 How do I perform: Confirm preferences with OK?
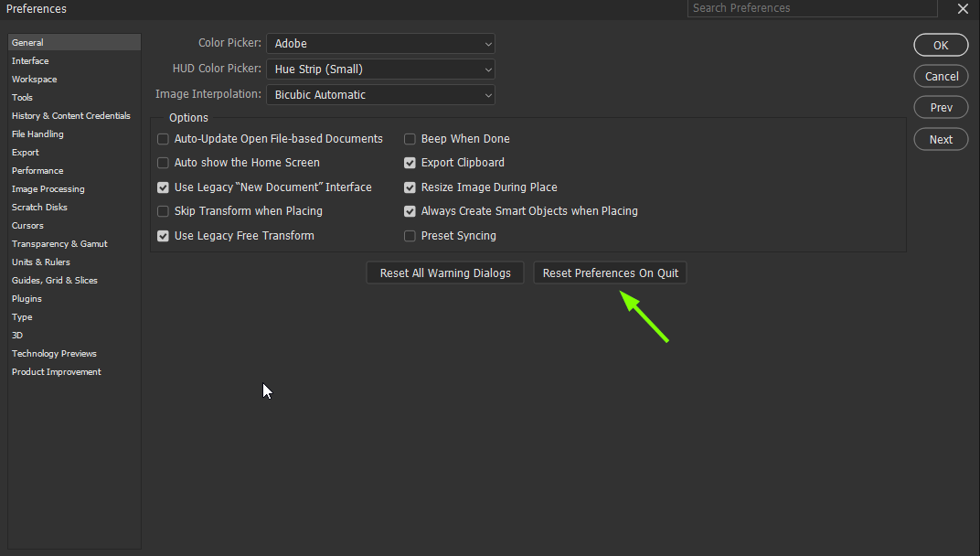(x=941, y=45)
